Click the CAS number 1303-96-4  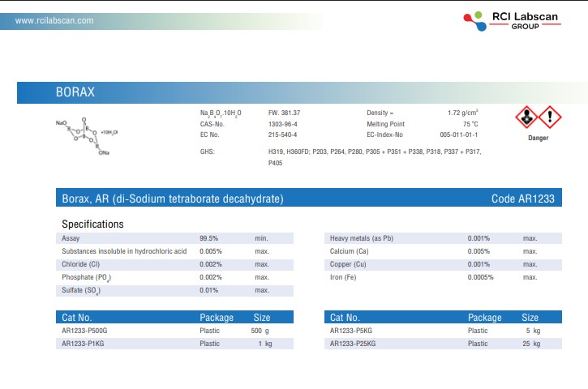[283, 124]
